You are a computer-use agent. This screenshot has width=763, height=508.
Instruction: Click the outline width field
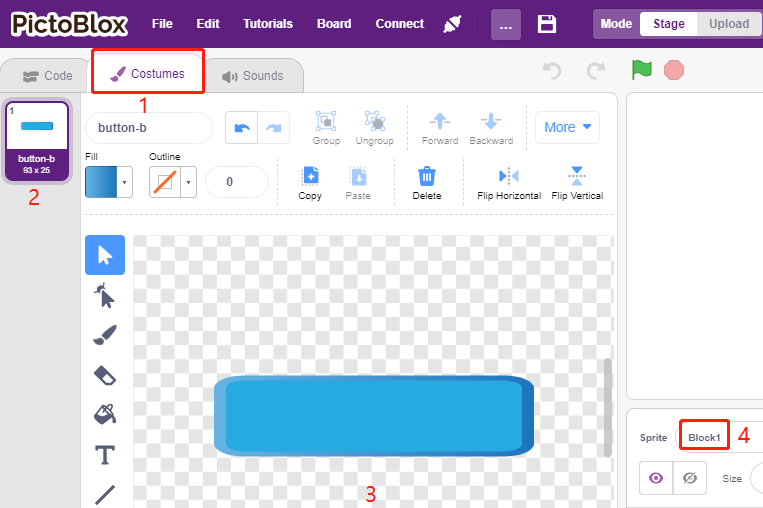pyautogui.click(x=237, y=182)
